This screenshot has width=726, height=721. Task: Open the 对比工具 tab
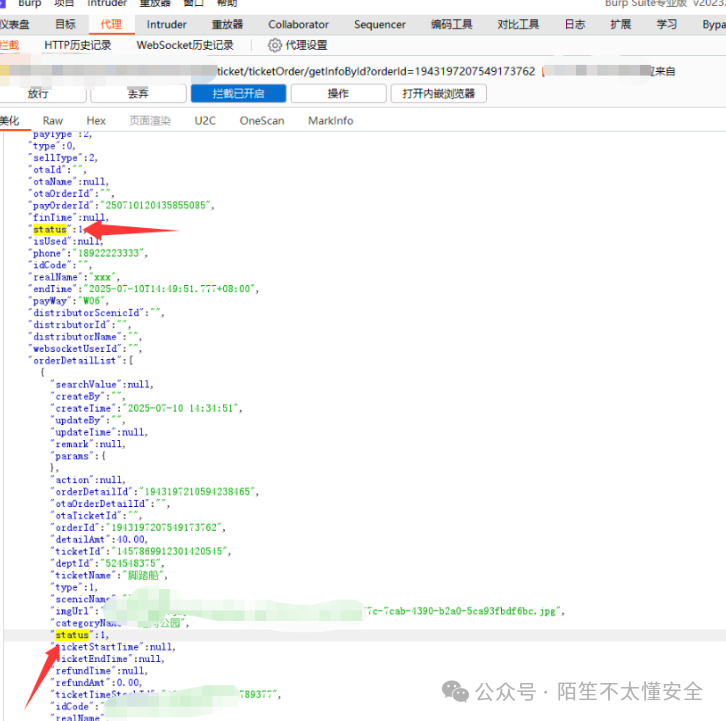pyautogui.click(x=518, y=25)
